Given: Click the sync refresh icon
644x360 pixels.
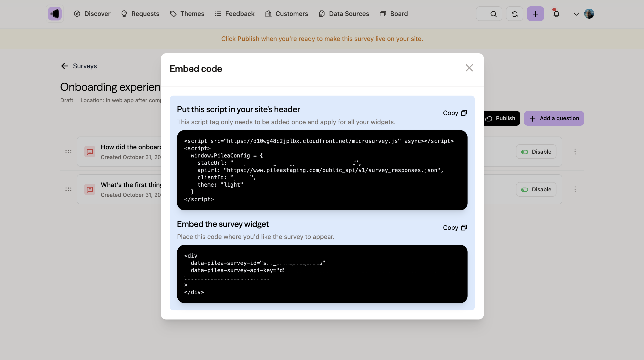Looking at the screenshot, I should tap(514, 14).
